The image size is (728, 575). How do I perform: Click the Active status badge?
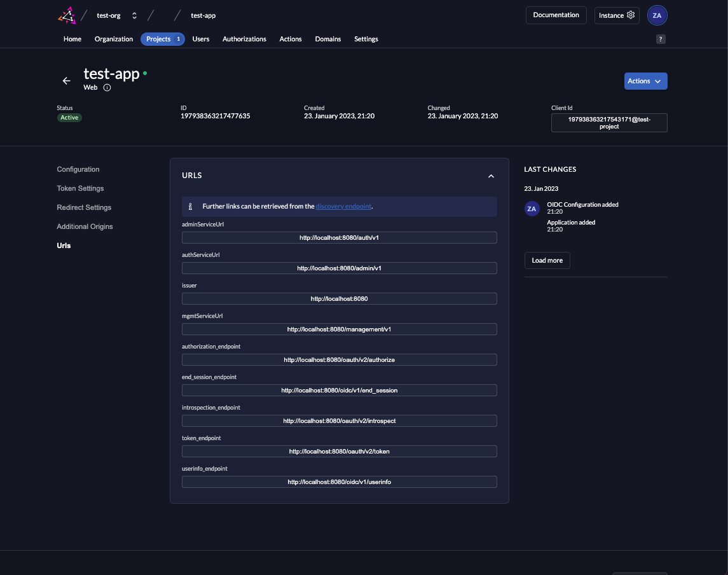point(69,118)
